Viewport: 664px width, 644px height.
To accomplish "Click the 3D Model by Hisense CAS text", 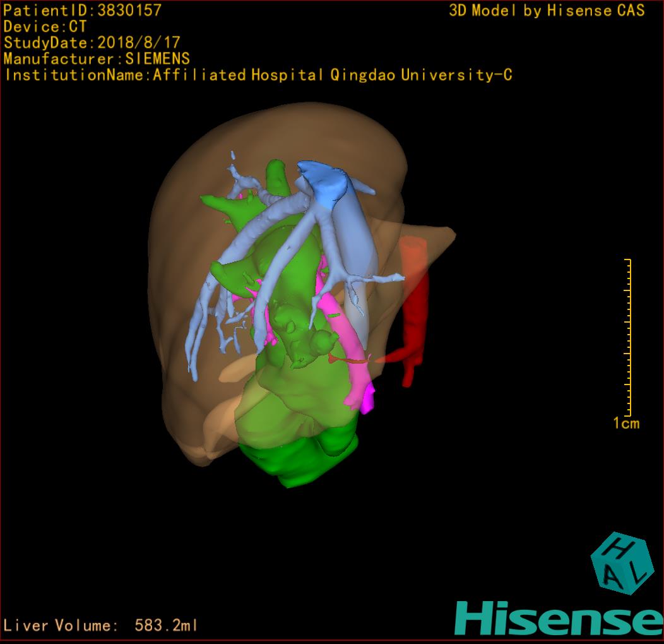I will (x=547, y=11).
